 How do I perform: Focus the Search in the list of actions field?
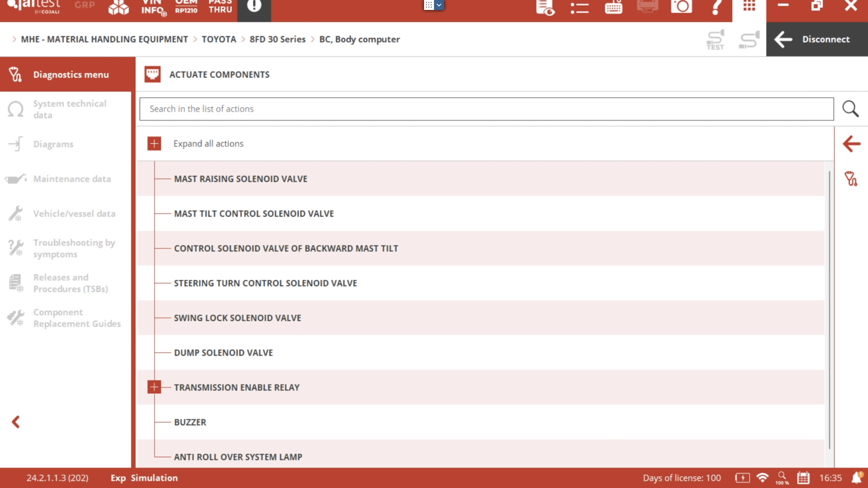[x=486, y=109]
